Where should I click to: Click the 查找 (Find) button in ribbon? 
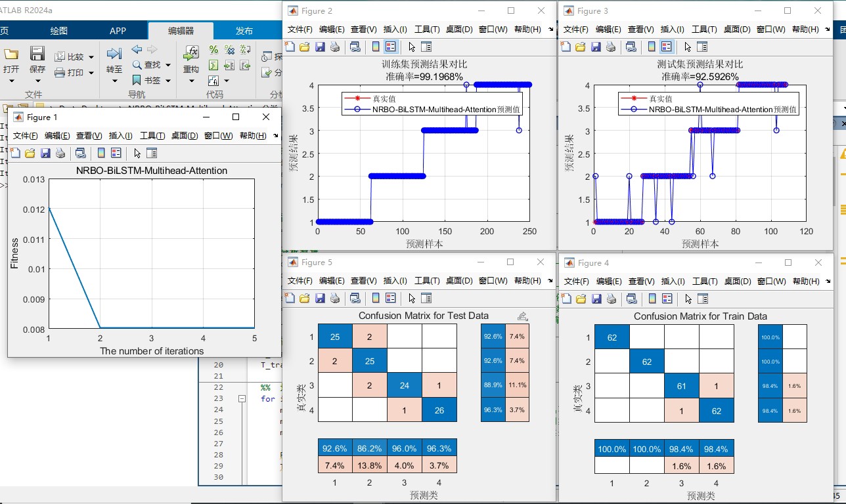147,65
